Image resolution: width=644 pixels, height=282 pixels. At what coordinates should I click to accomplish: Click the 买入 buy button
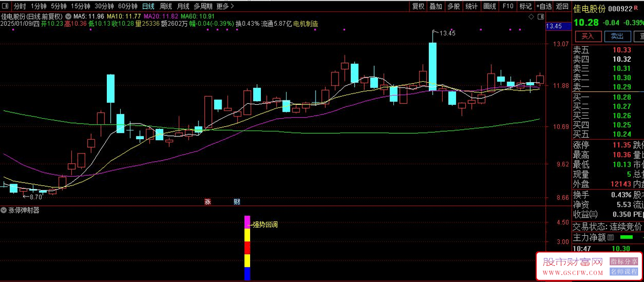pos(588,36)
